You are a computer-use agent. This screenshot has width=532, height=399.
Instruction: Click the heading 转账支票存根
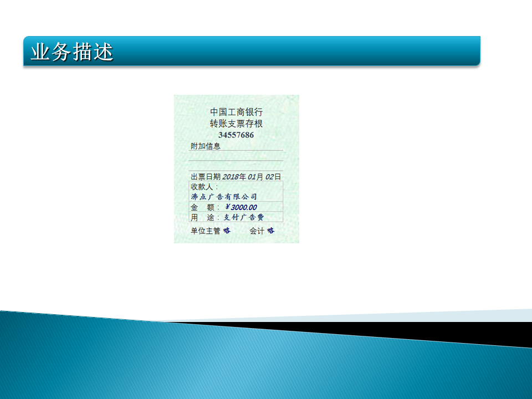(236, 124)
